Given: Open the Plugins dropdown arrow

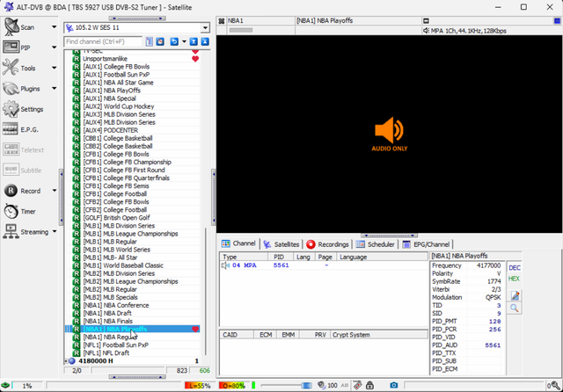Looking at the screenshot, I should coord(55,88).
